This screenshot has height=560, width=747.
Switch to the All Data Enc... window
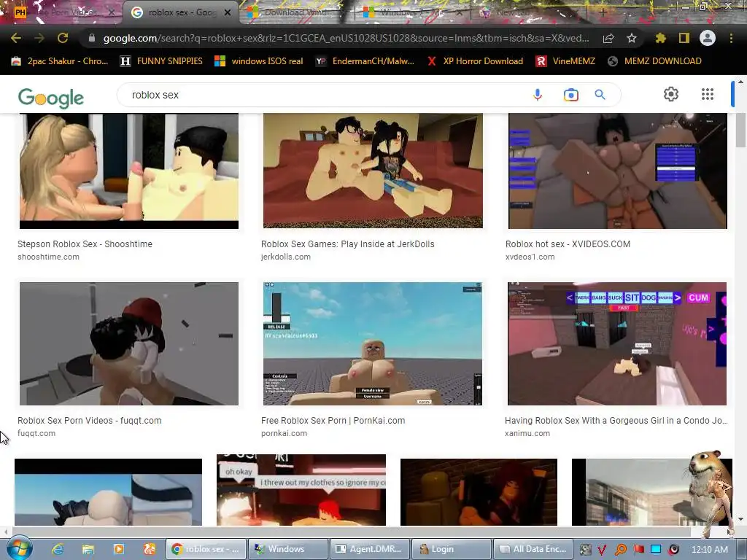click(533, 549)
